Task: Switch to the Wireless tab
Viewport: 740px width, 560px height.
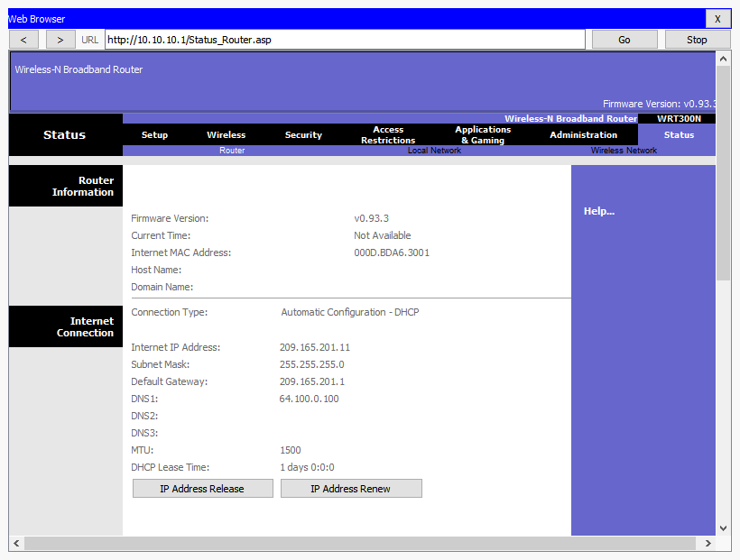Action: 226,135
